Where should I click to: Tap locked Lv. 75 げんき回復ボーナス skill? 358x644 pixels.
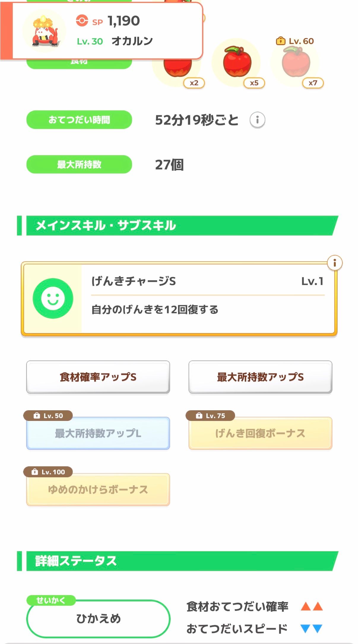click(x=260, y=433)
